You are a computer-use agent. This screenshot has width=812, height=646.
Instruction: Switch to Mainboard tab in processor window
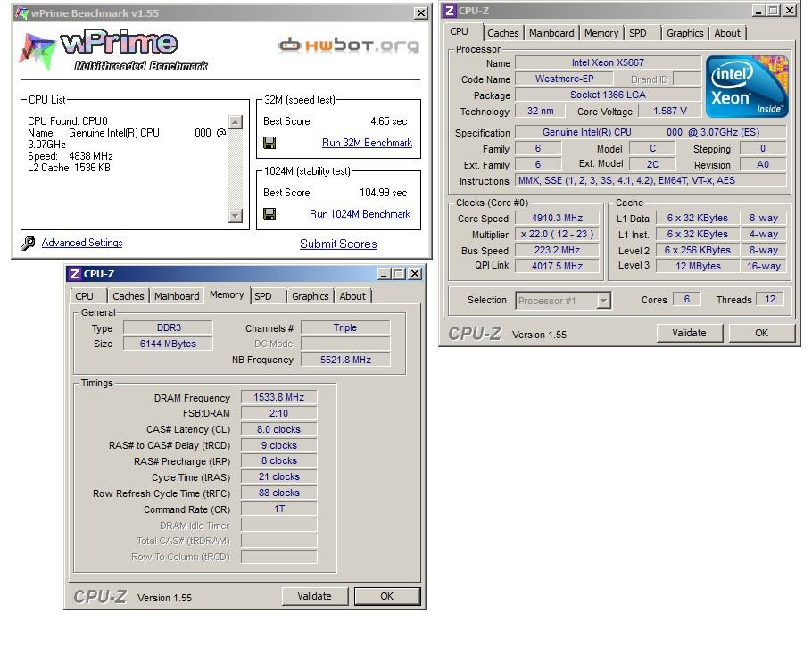(x=551, y=33)
